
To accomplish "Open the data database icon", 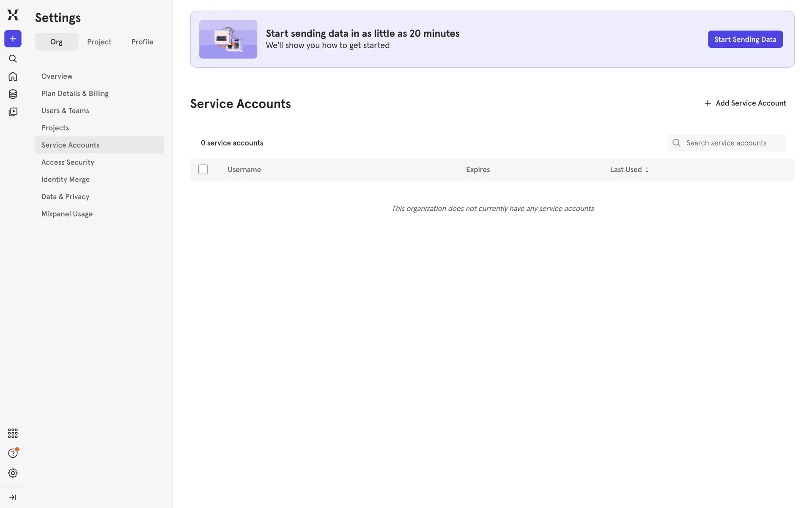I will [13, 94].
